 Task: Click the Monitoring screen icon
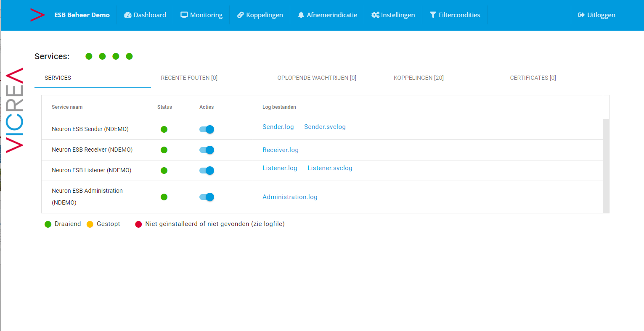pyautogui.click(x=184, y=15)
